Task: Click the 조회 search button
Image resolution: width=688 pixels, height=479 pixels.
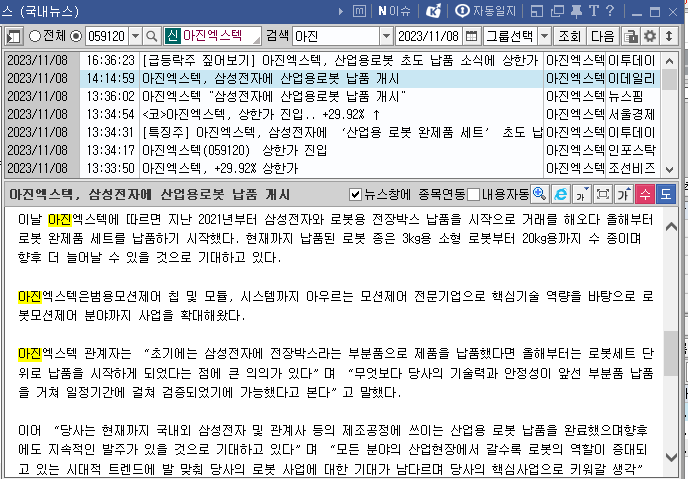Action: 569,36
